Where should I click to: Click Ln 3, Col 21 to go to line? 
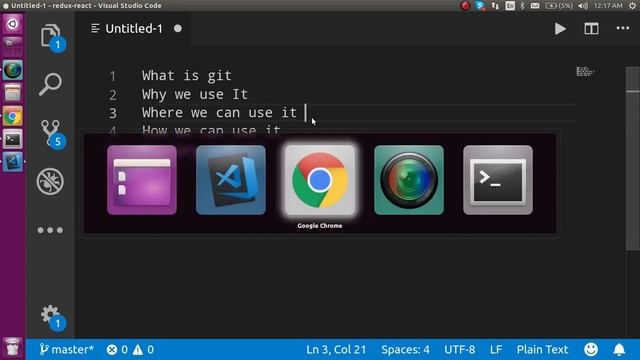coord(336,349)
